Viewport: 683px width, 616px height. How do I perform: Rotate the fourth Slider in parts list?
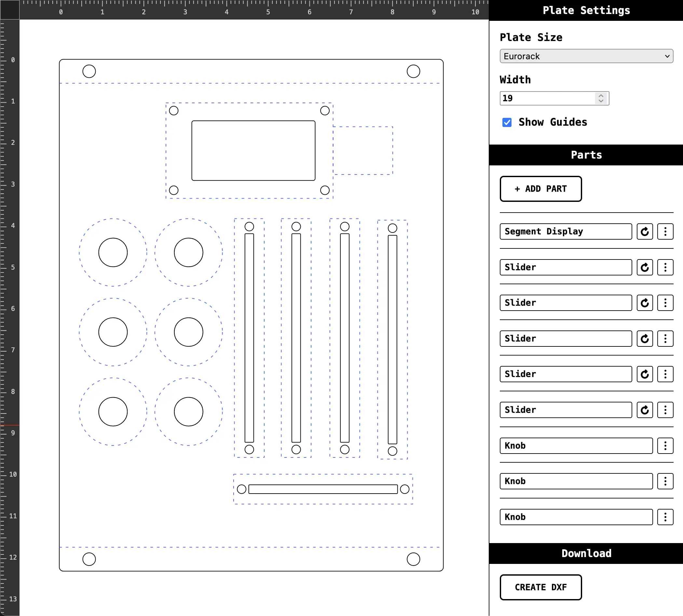(x=645, y=374)
